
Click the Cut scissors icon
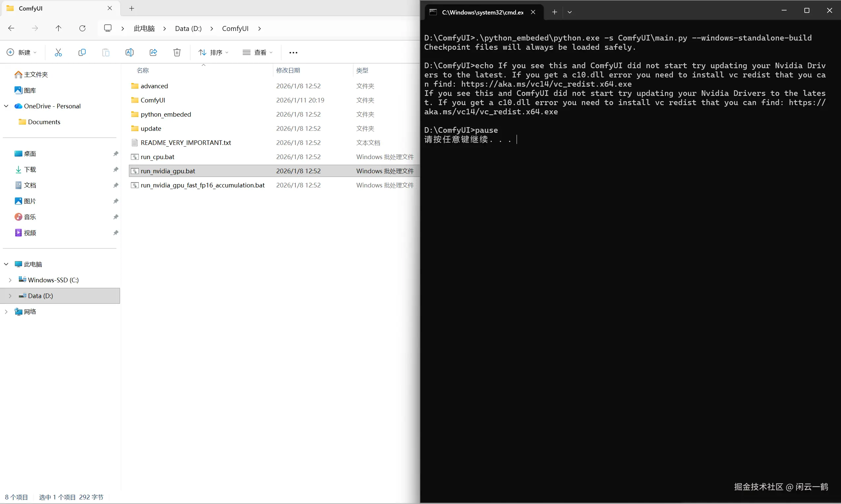click(58, 52)
